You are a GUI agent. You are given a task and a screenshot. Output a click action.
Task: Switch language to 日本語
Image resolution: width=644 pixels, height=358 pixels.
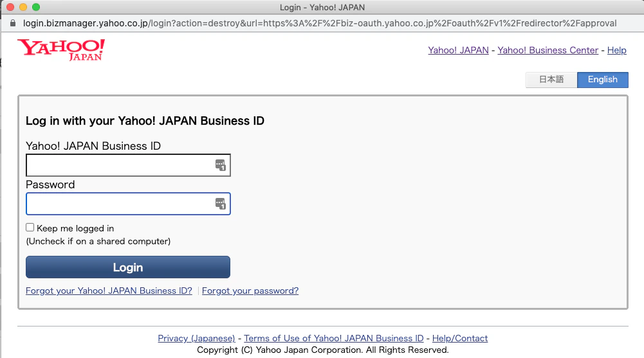(x=551, y=80)
